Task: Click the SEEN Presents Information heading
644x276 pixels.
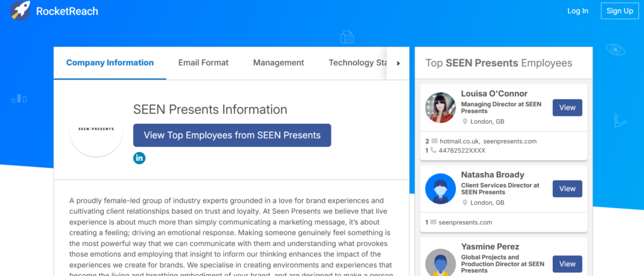Action: (210, 109)
